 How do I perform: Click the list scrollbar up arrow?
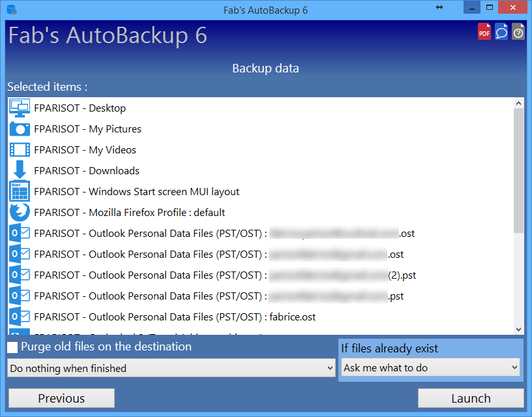(x=518, y=103)
